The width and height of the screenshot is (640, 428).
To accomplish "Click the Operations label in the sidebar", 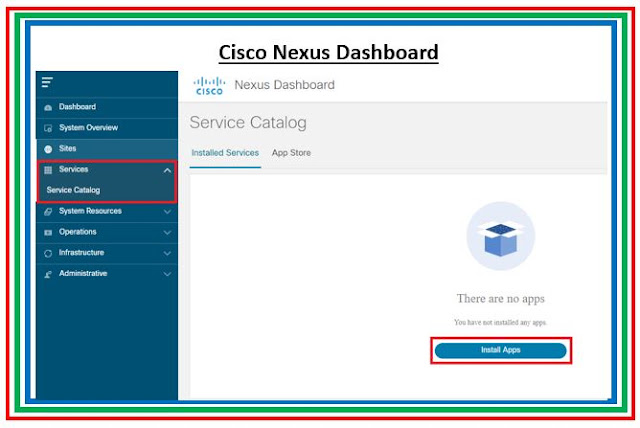I will [x=78, y=232].
